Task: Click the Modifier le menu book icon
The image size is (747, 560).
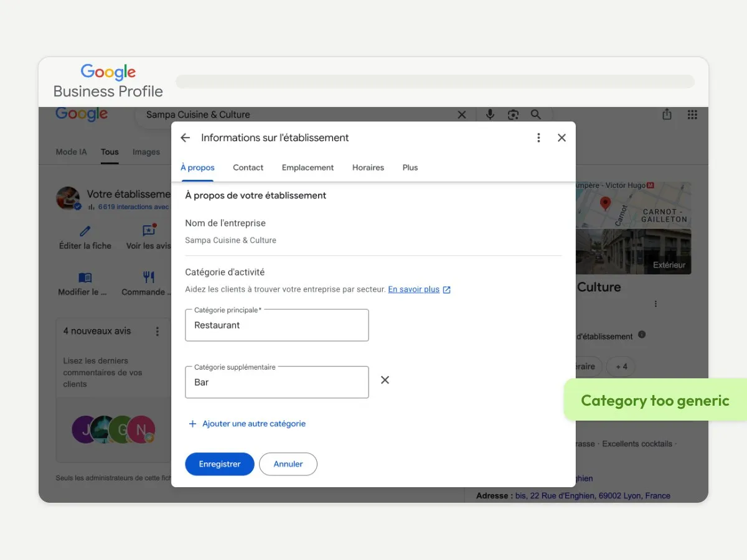Action: click(85, 278)
